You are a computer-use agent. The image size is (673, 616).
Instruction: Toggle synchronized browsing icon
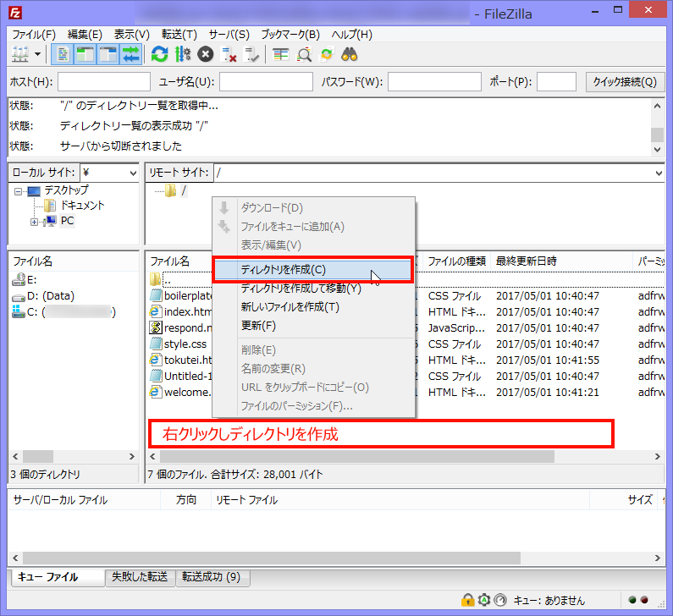[x=327, y=54]
